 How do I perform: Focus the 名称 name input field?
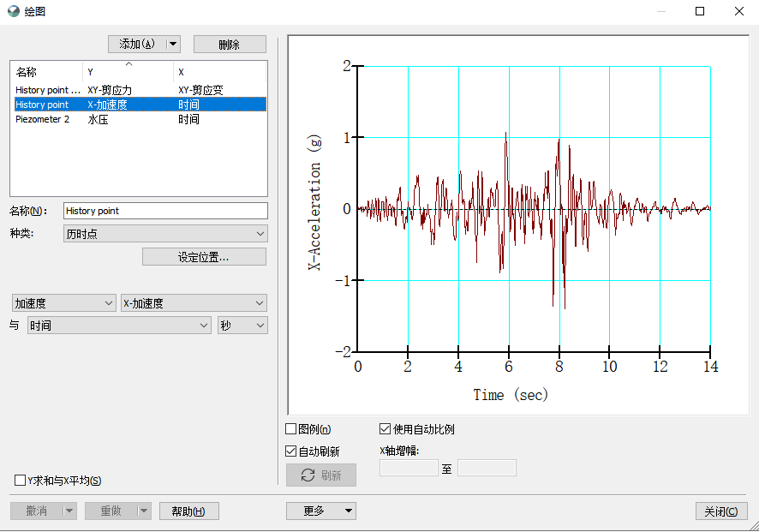(165, 211)
